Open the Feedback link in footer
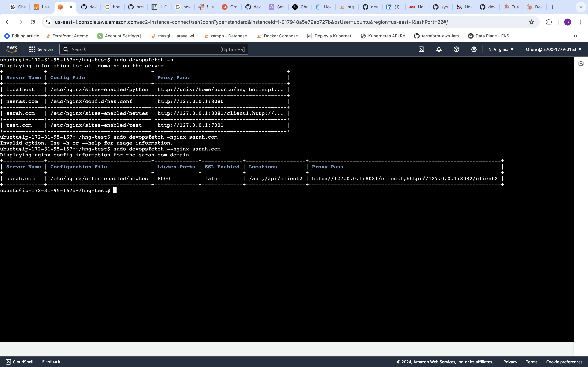The height and width of the screenshot is (367, 588). click(x=51, y=362)
